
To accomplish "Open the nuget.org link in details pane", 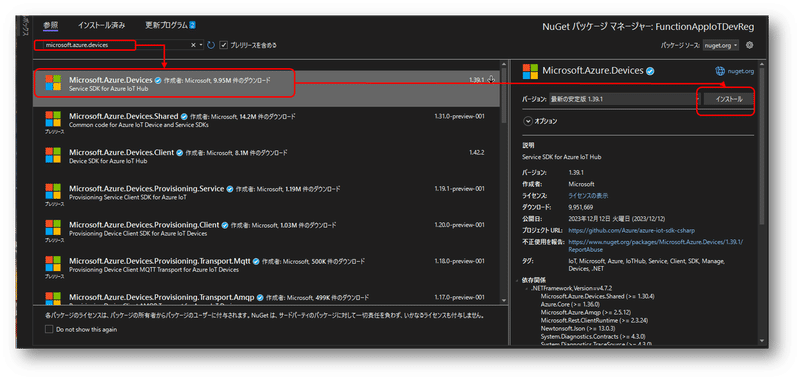I will (x=740, y=71).
